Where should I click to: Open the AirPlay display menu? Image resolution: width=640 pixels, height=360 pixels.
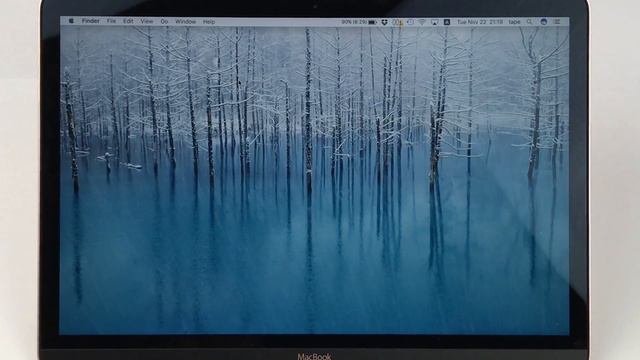coord(435,22)
